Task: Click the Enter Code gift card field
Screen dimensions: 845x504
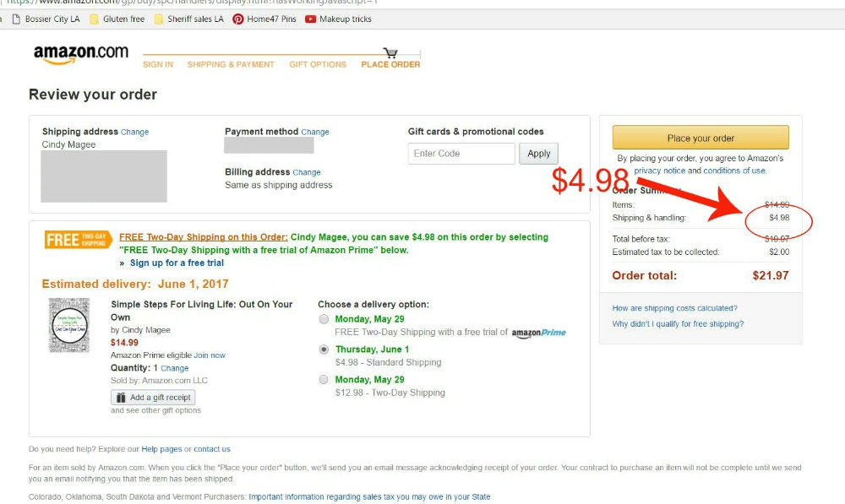Action: [x=461, y=153]
